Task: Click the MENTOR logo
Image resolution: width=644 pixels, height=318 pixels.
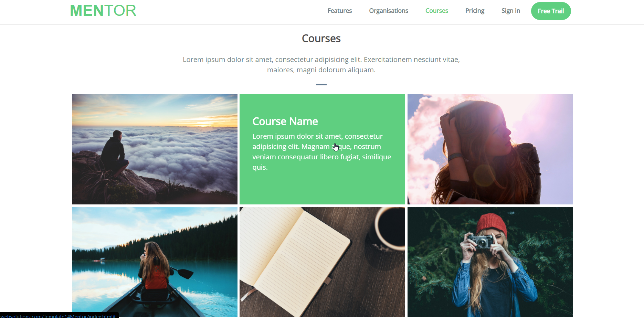Action: [x=103, y=11]
